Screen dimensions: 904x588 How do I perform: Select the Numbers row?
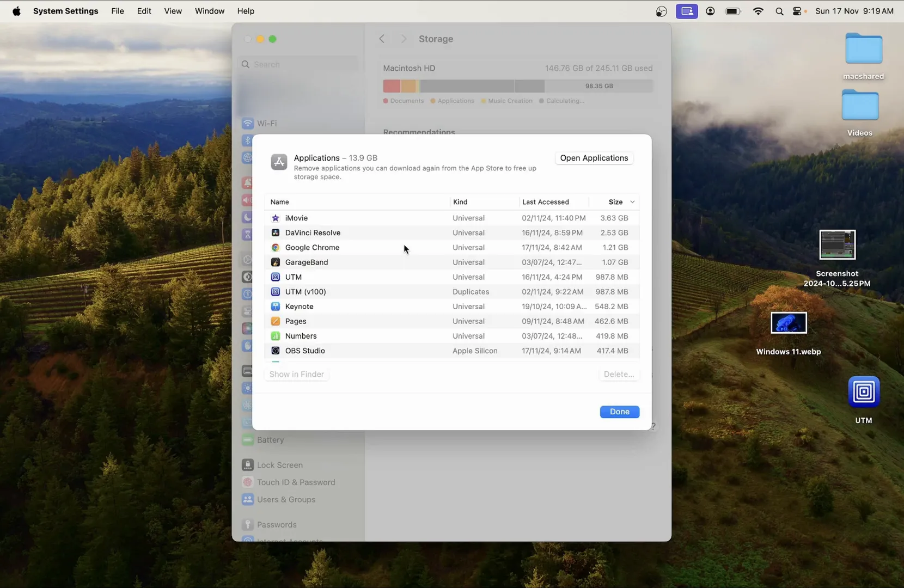point(451,335)
